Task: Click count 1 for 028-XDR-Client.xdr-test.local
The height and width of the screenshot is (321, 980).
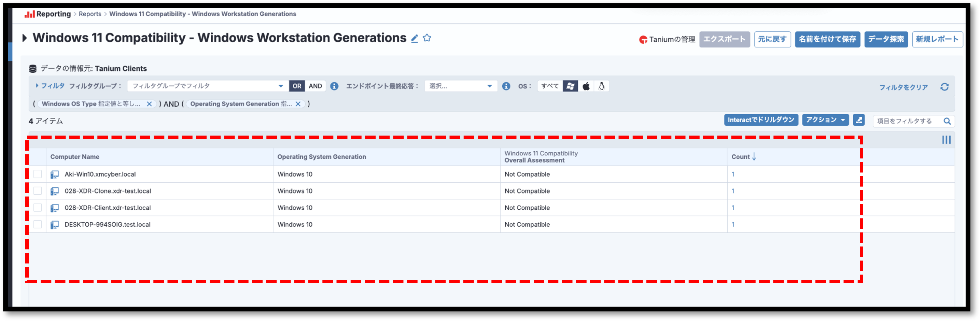Action: point(733,208)
